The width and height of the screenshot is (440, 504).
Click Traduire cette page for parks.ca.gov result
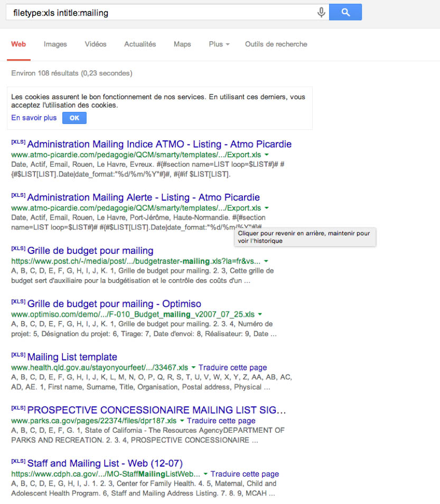point(221,421)
